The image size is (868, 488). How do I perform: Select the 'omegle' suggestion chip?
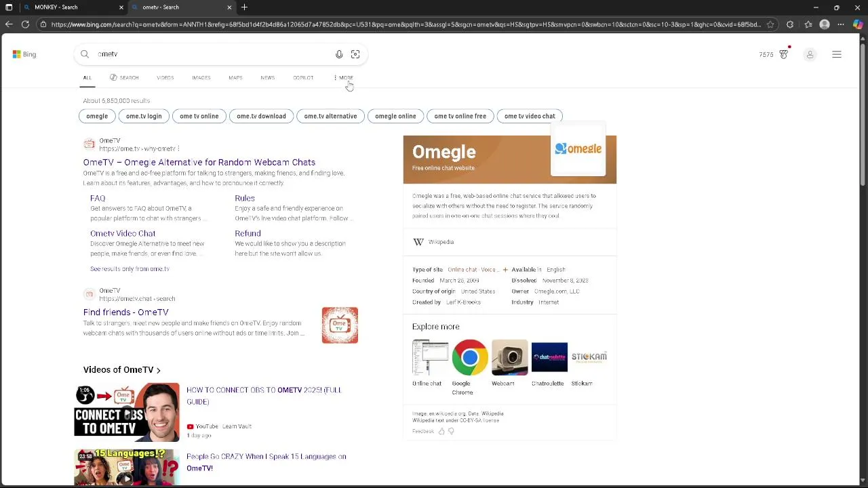[97, 116]
